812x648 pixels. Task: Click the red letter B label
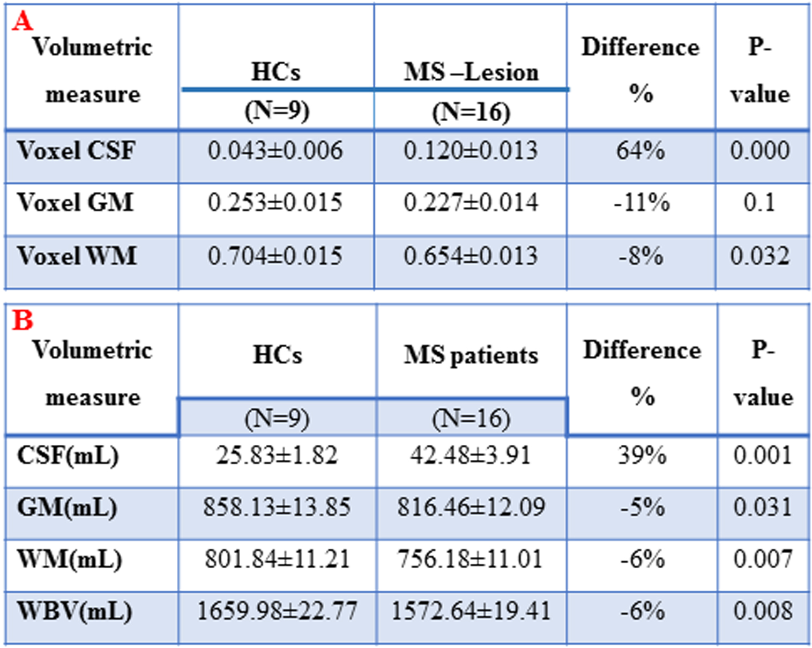[x=22, y=321]
